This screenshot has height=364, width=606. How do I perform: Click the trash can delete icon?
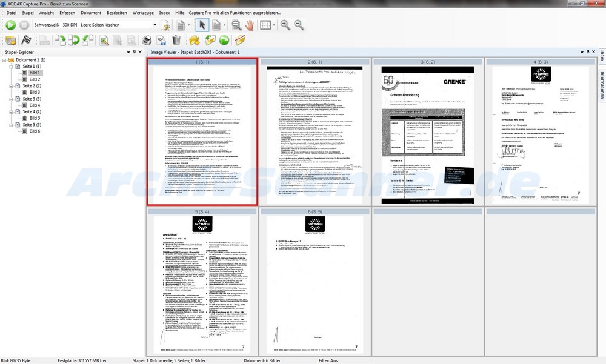(x=176, y=41)
